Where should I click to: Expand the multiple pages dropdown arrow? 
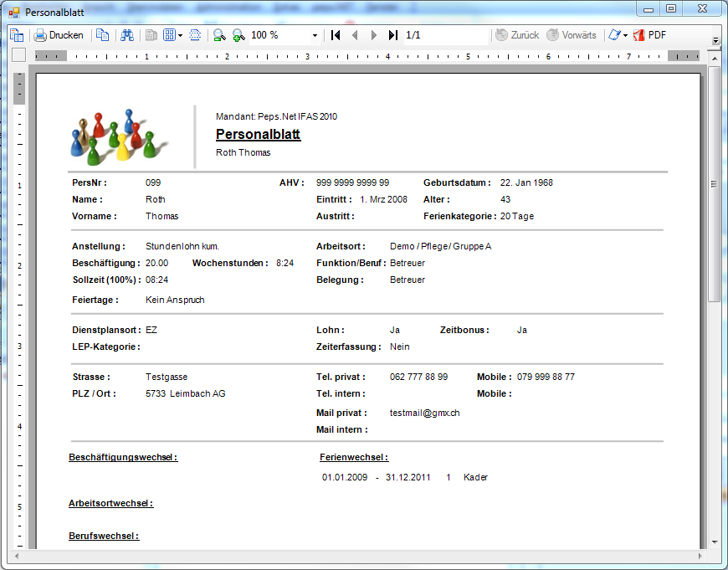pyautogui.click(x=180, y=35)
